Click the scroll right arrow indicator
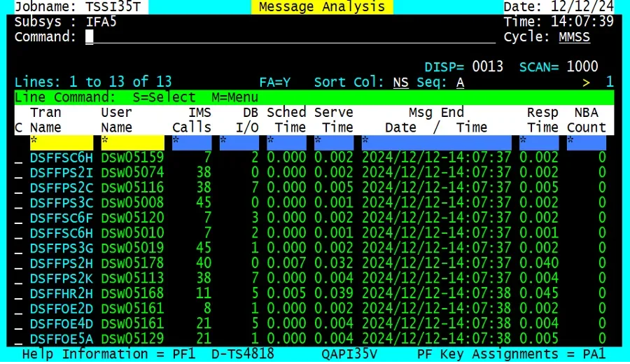630x364 pixels. point(586,82)
